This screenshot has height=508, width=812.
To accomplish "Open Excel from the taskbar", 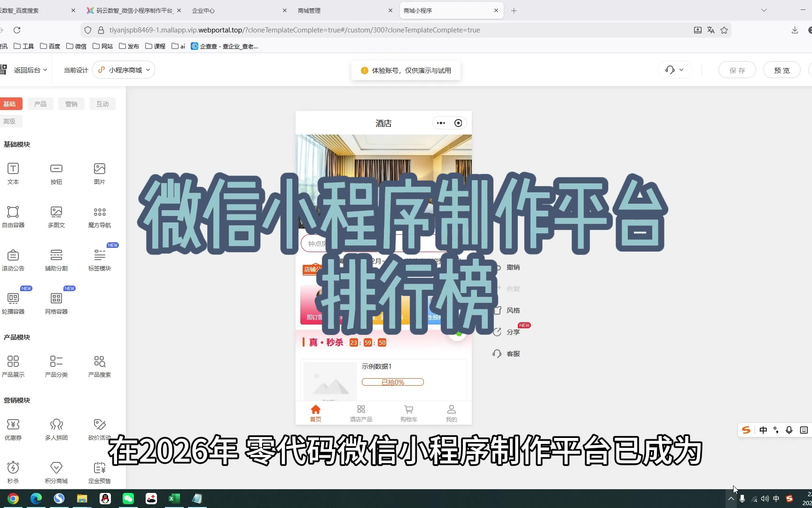I will 174,499.
